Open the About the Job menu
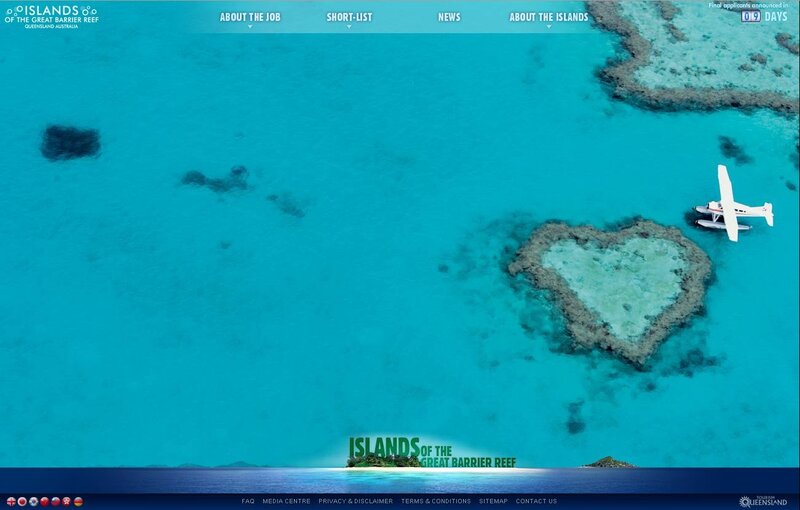 [250, 17]
